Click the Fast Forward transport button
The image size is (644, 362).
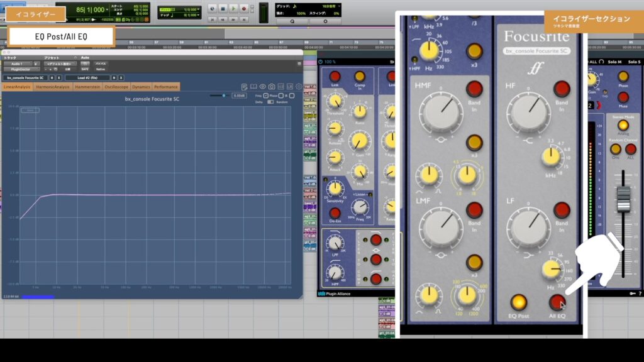pyautogui.click(x=233, y=19)
